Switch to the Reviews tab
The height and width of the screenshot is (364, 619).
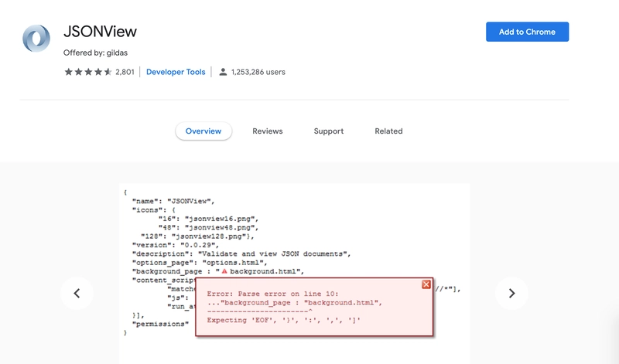tap(268, 131)
